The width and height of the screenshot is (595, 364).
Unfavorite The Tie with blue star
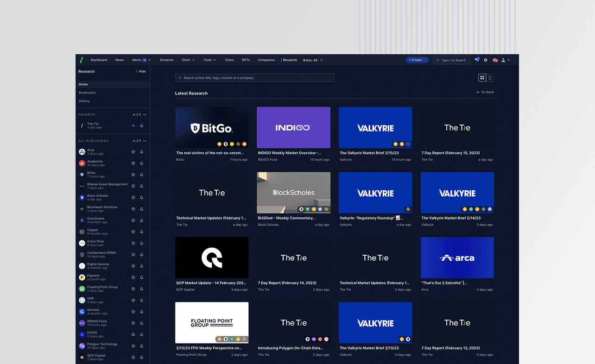point(133,126)
